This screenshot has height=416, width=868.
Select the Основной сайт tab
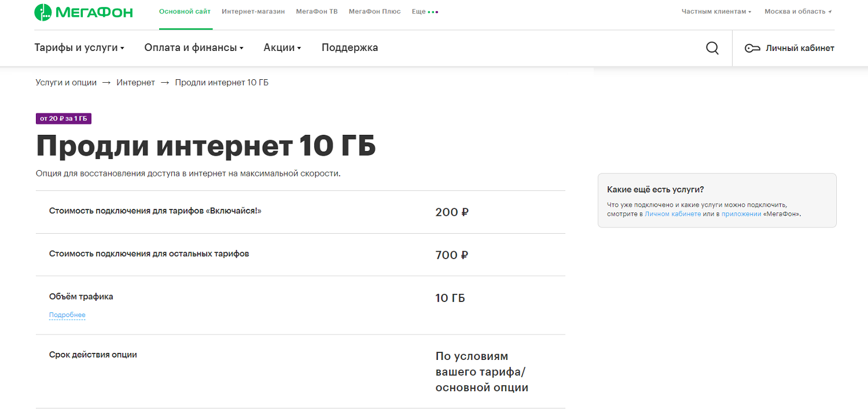185,12
